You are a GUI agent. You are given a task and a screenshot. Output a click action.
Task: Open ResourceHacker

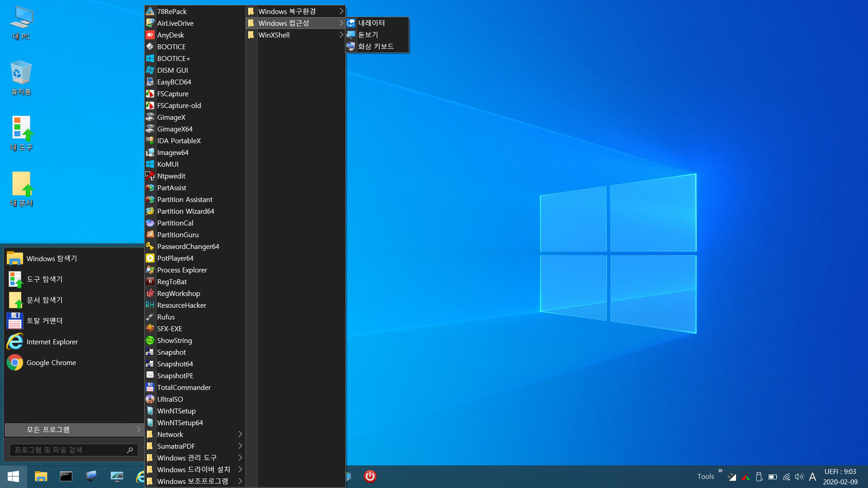195,305
